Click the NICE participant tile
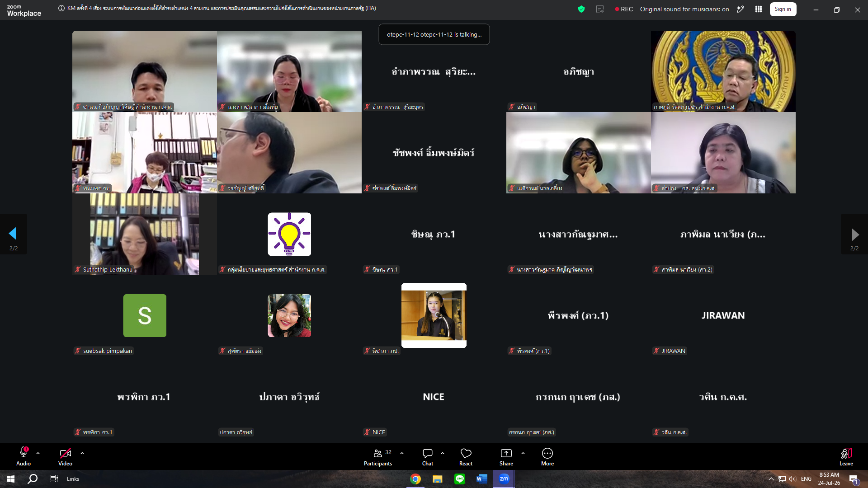Screen dimensions: 868x488 click(x=434, y=397)
